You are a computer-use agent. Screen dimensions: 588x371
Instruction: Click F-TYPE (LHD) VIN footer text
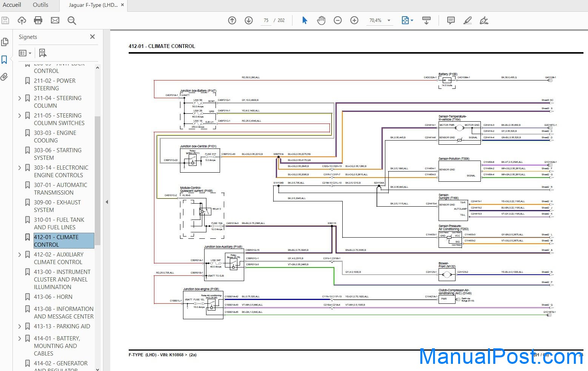[x=163, y=355]
